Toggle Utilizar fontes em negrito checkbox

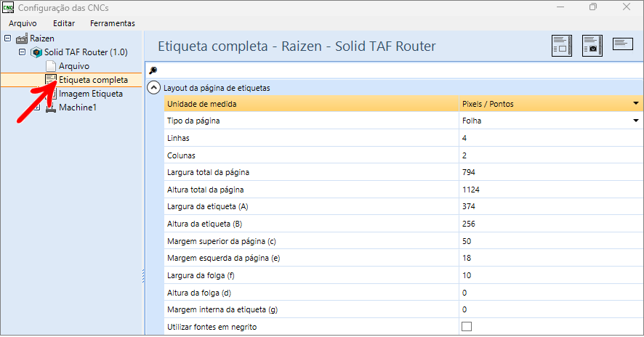click(467, 327)
